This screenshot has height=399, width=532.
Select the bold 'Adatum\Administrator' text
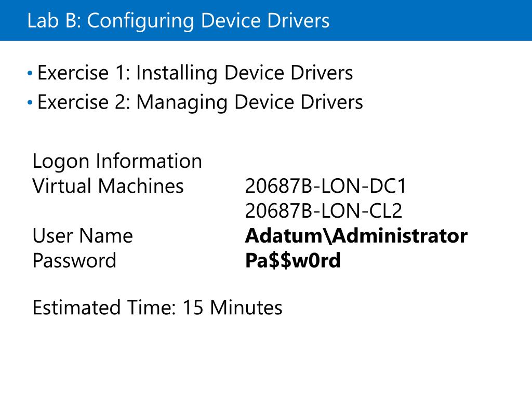click(x=356, y=236)
